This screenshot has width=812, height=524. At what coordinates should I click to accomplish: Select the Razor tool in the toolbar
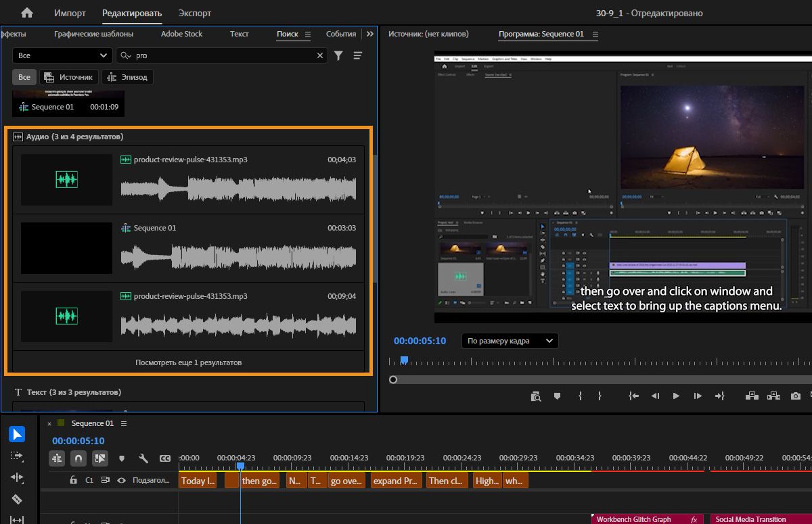click(17, 500)
